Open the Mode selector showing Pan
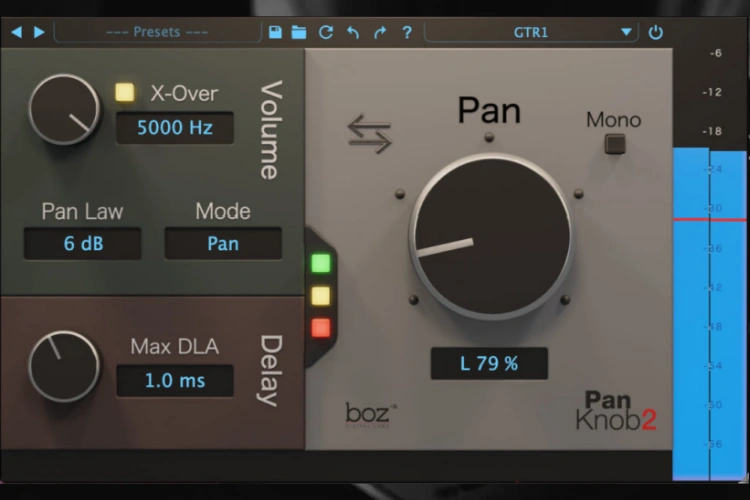This screenshot has width=750, height=500. point(223,244)
